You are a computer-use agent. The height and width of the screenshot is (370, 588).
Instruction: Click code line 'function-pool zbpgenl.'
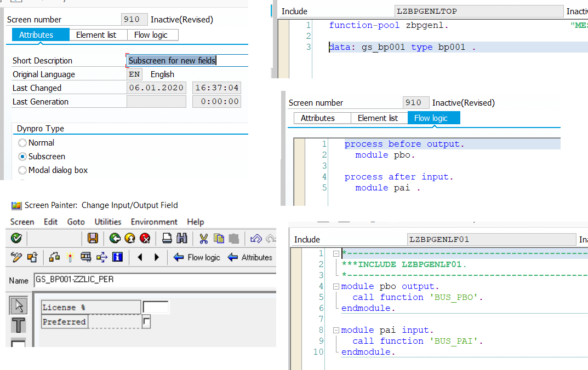click(389, 26)
